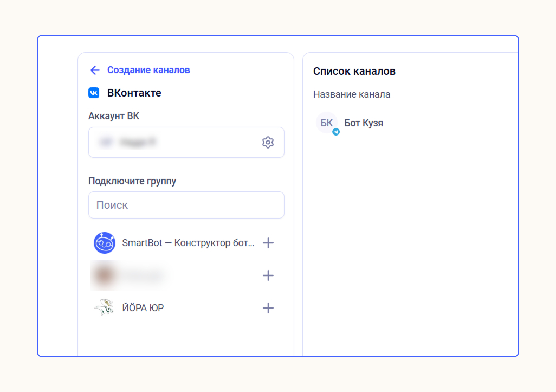Click the Создание каналов link
The width and height of the screenshot is (556, 392).
coord(148,70)
